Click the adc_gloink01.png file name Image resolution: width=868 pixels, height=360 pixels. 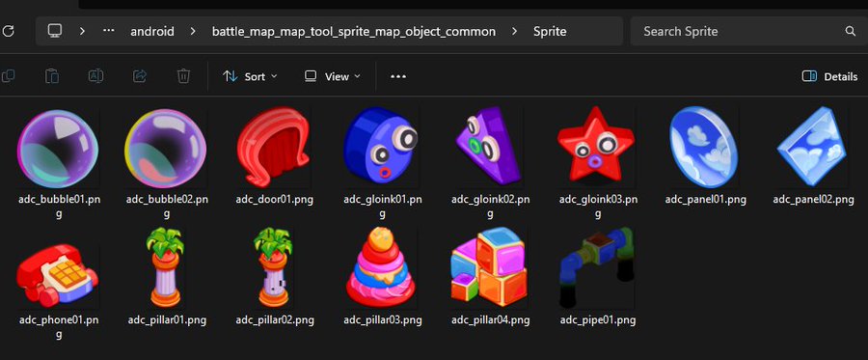(383, 206)
